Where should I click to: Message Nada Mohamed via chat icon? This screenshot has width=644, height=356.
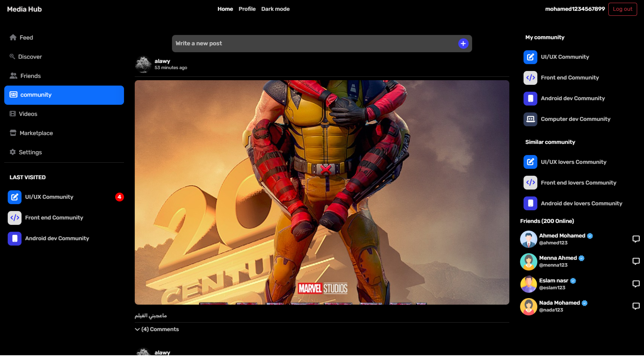point(636,306)
